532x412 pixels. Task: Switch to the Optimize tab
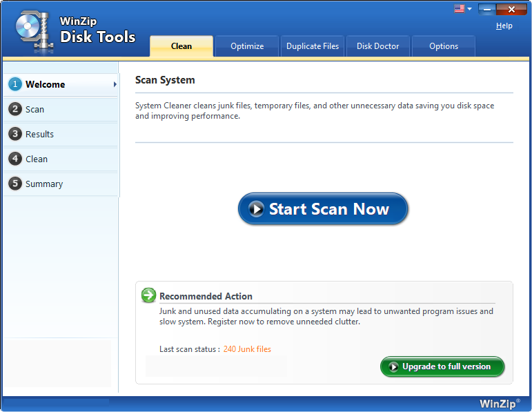pos(247,46)
